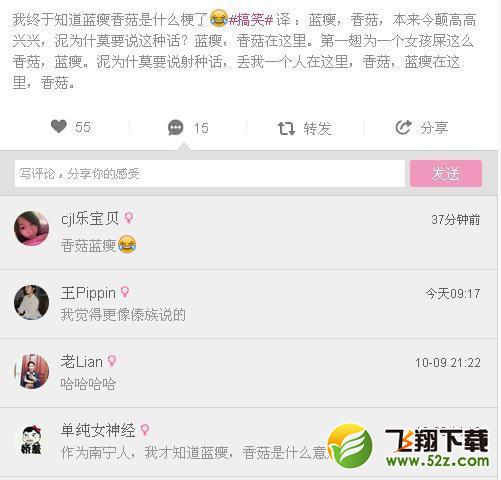501x480 pixels.
Task: Like the post with heart icon
Action: (x=59, y=127)
